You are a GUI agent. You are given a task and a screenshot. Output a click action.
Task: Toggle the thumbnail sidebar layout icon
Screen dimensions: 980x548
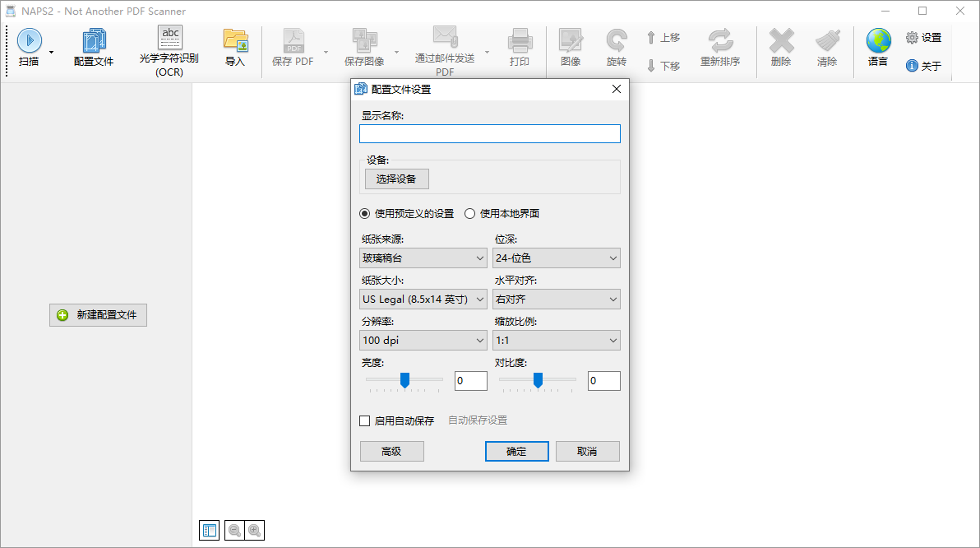tap(210, 531)
